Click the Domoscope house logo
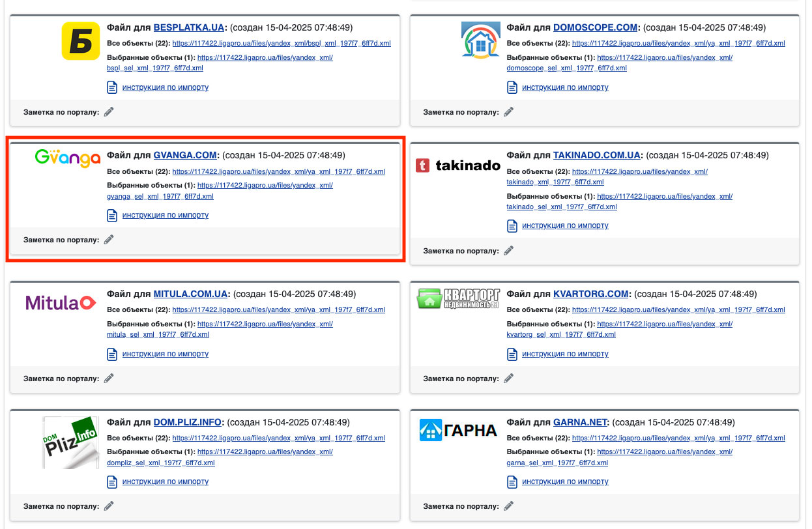Screen dimensions: 812x529 coord(481,40)
